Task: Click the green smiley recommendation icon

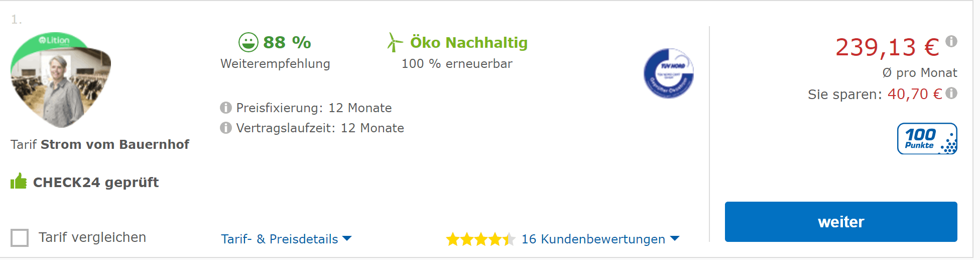Action: pyautogui.click(x=248, y=43)
